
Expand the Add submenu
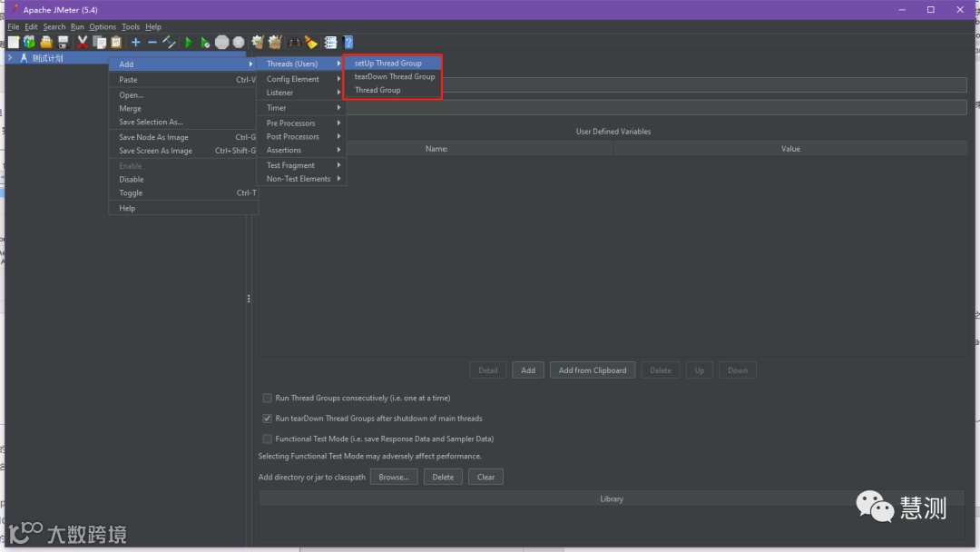[183, 64]
